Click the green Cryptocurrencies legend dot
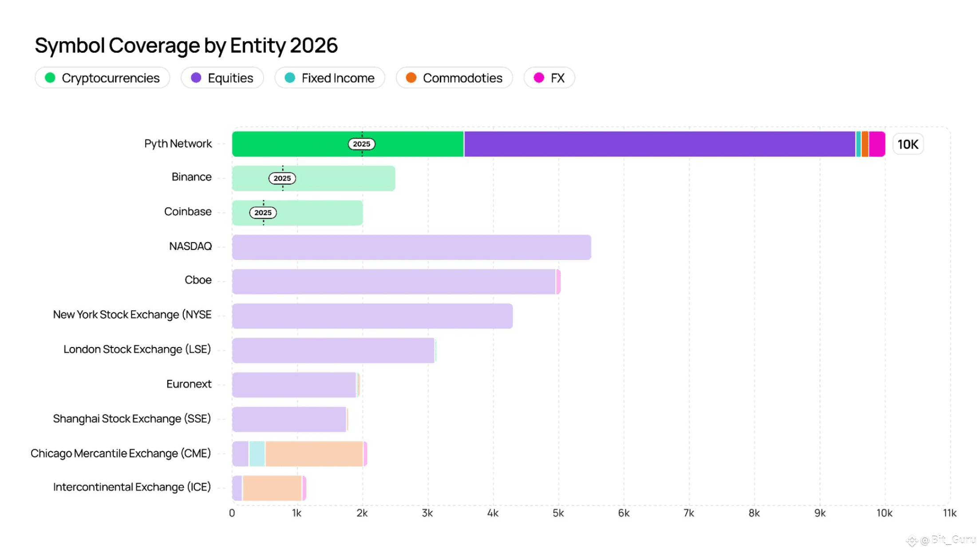Viewport: 980px width, 552px height. [50, 78]
